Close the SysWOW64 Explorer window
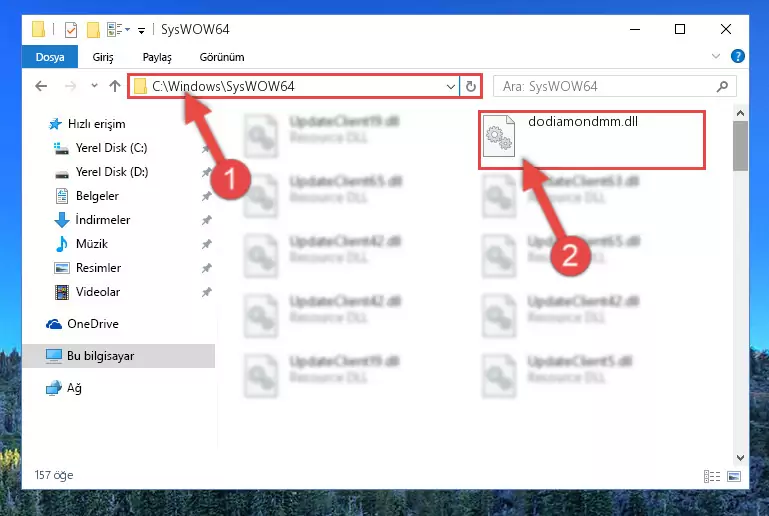Image resolution: width=769 pixels, height=516 pixels. tap(726, 29)
